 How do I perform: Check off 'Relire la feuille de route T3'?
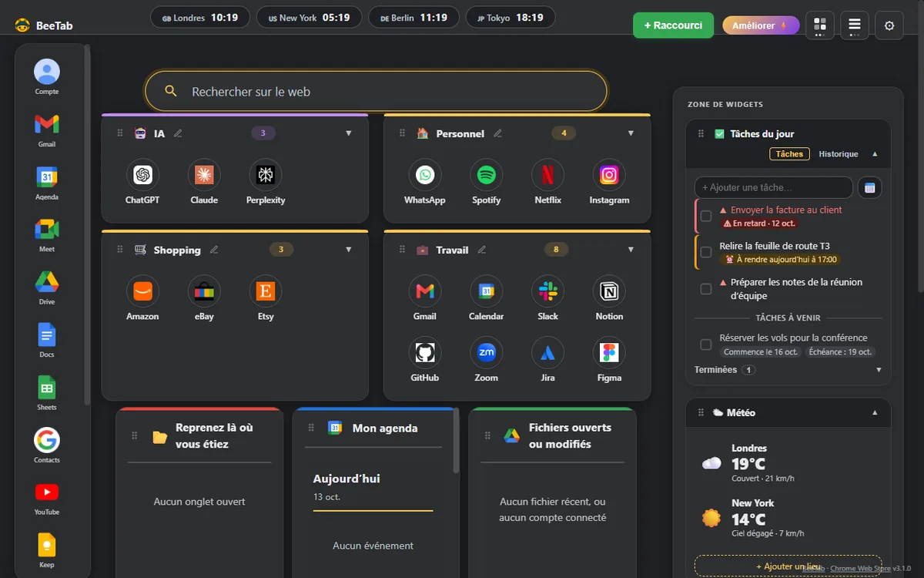tap(705, 252)
